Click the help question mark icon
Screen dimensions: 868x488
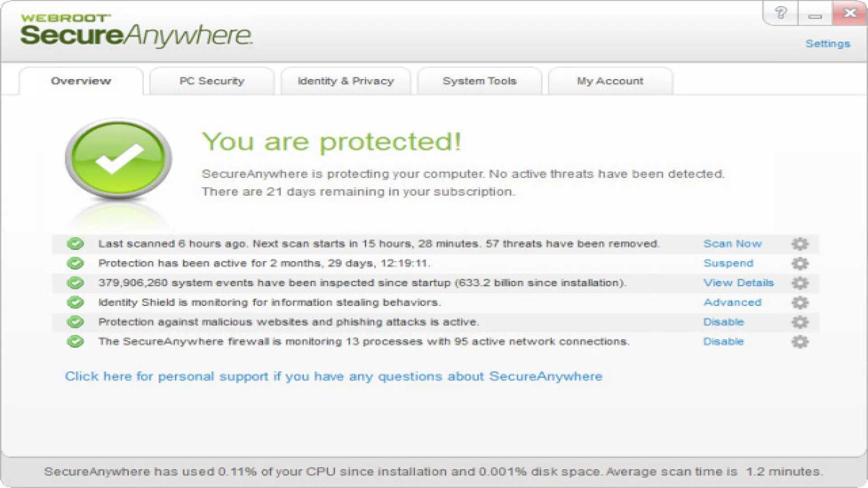[781, 13]
